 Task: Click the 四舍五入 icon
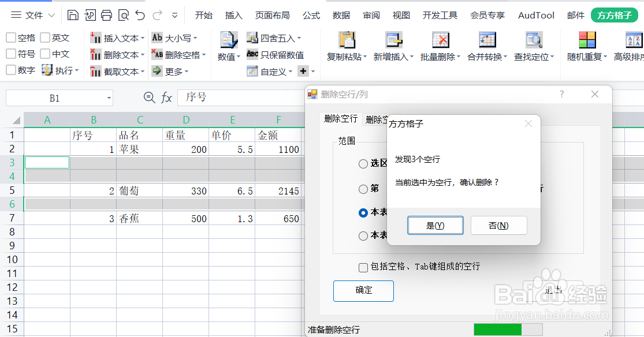[x=252, y=38]
